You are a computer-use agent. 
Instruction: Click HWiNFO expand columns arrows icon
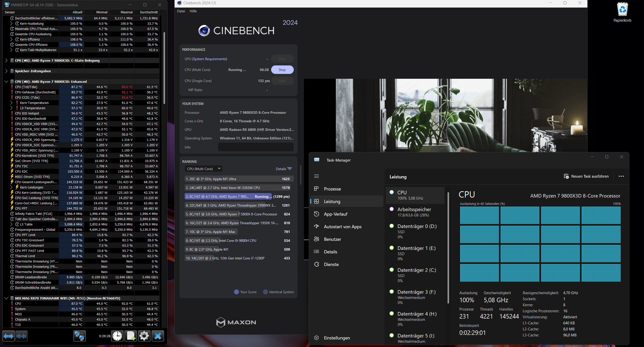coord(9,336)
